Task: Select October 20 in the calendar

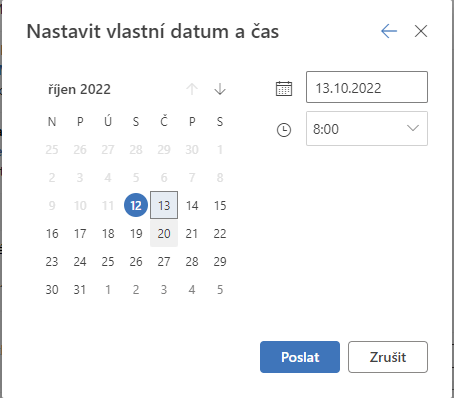Action: [x=164, y=233]
